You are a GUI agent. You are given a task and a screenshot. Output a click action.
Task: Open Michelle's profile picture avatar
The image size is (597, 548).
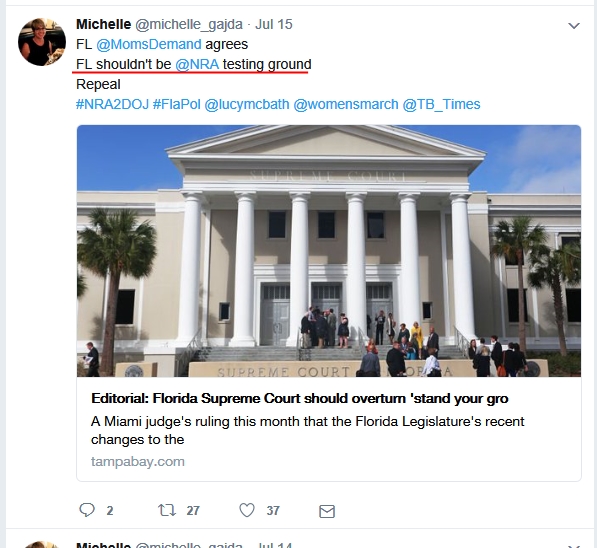42,42
